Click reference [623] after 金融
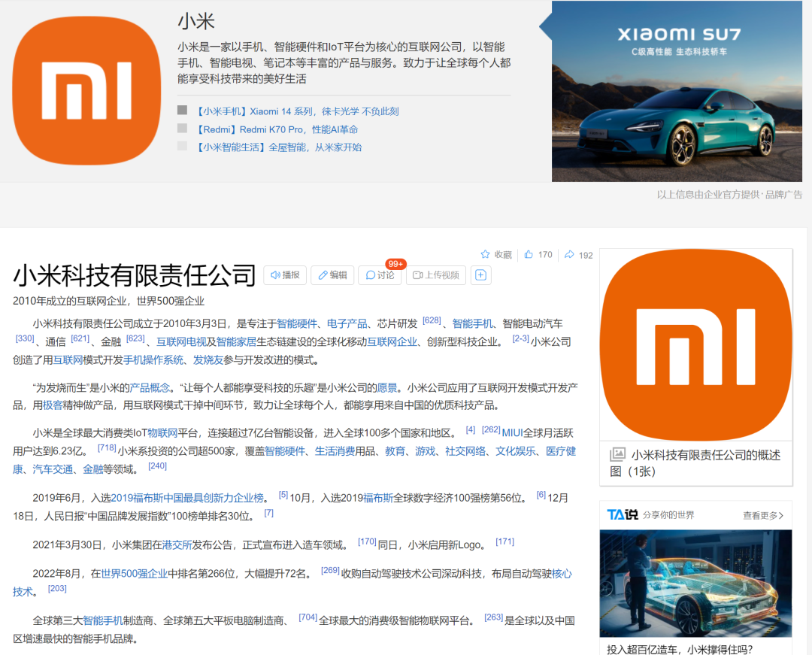The image size is (812, 655). [x=135, y=338]
